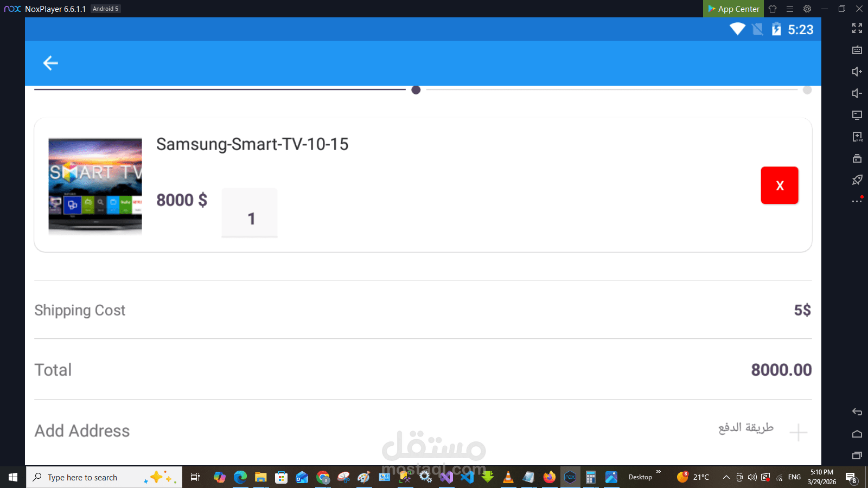Remove the Samsung Smart TV with red X
The height and width of the screenshot is (488, 868).
[x=780, y=185]
